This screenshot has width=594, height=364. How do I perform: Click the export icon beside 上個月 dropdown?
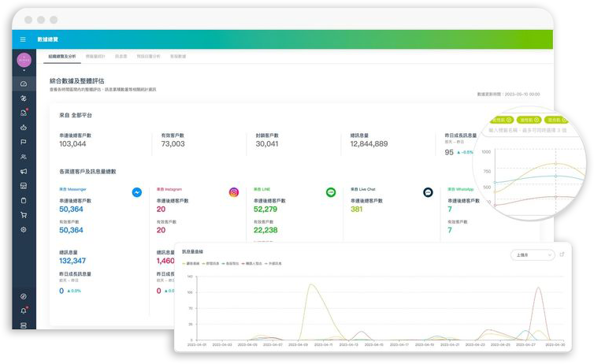562,254
